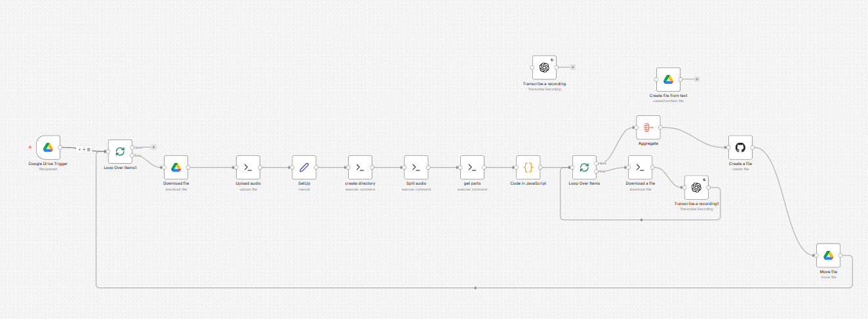Add node on trigger connection with plus
The image size is (868, 319).
(x=81, y=149)
